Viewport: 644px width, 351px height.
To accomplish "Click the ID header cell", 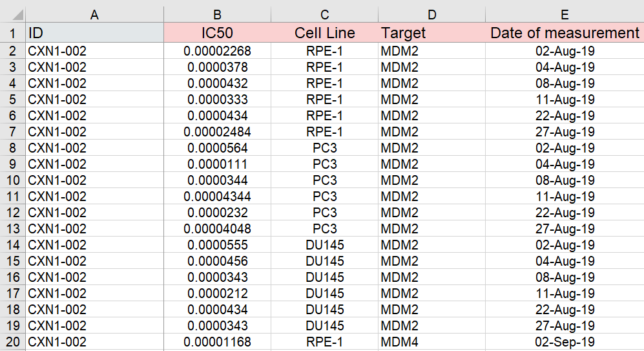I will (x=94, y=33).
